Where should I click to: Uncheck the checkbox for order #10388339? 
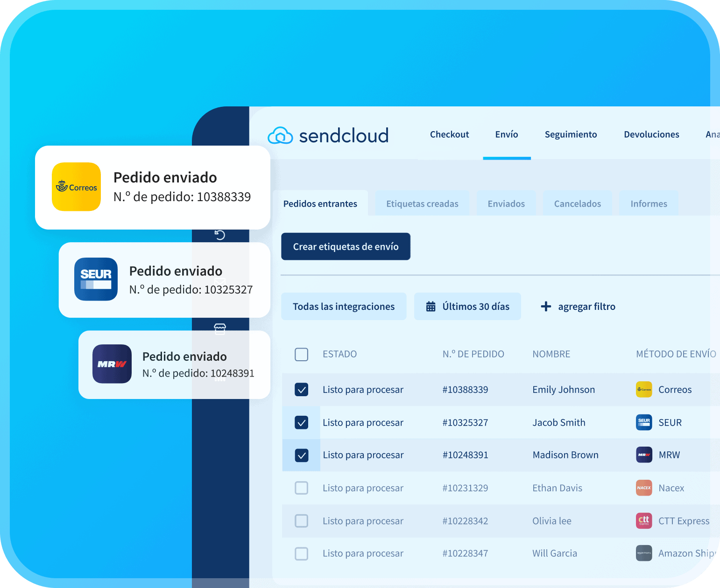tap(302, 390)
